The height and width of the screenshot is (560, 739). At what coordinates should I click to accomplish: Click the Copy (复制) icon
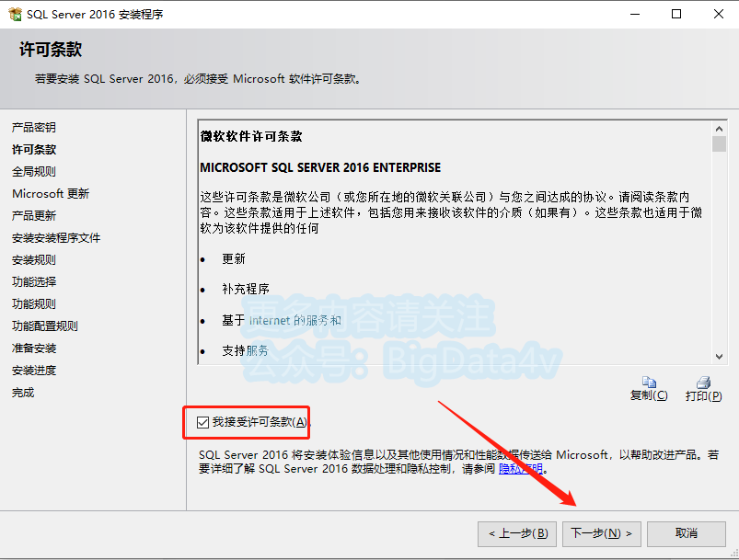point(649,382)
